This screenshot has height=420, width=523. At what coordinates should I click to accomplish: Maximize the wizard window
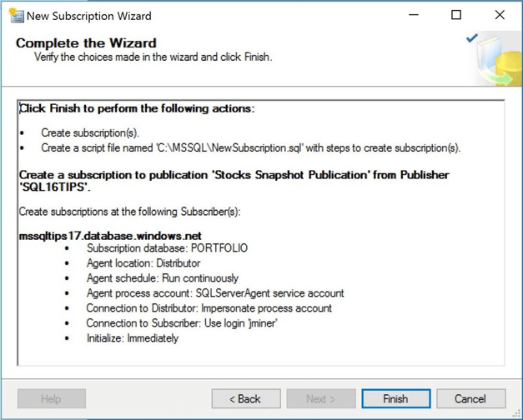[456, 15]
